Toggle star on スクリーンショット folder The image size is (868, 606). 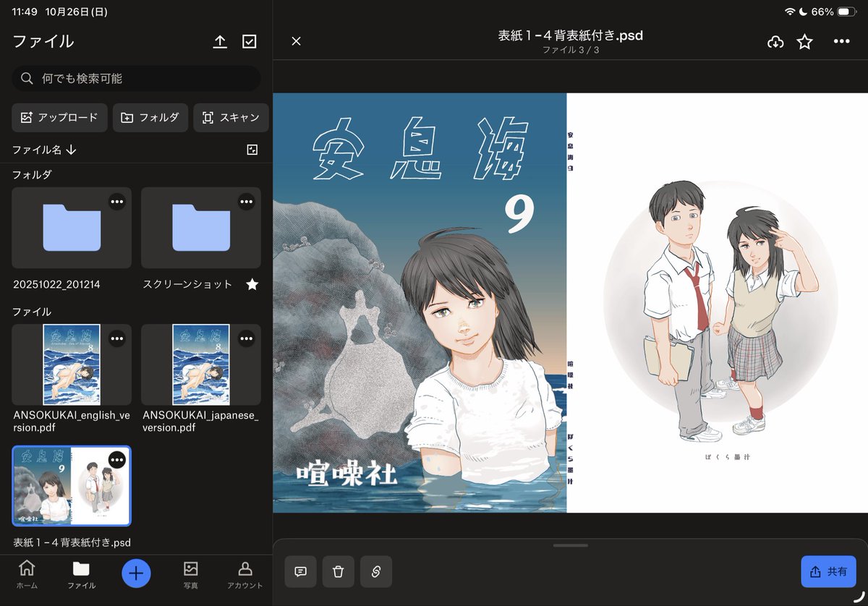pos(252,284)
